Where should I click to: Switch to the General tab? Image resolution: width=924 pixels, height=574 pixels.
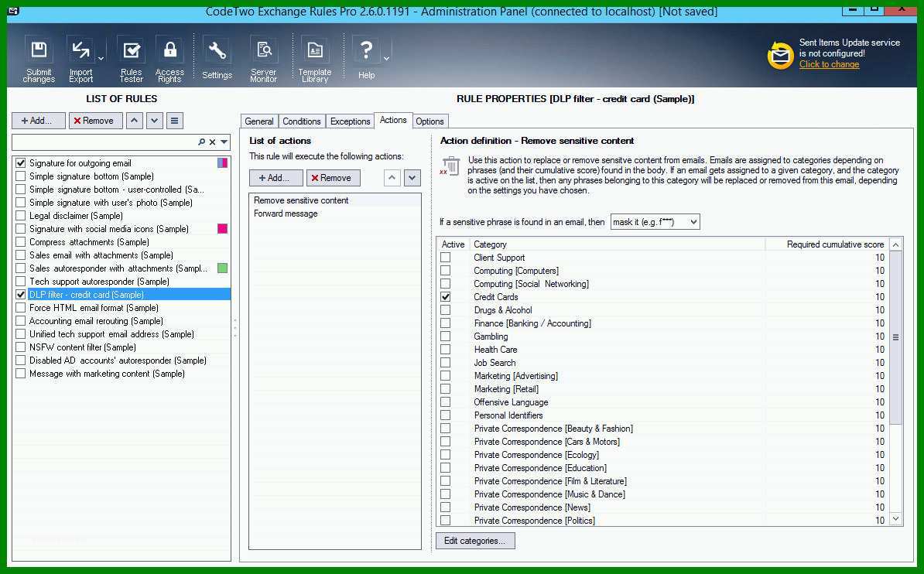259,121
